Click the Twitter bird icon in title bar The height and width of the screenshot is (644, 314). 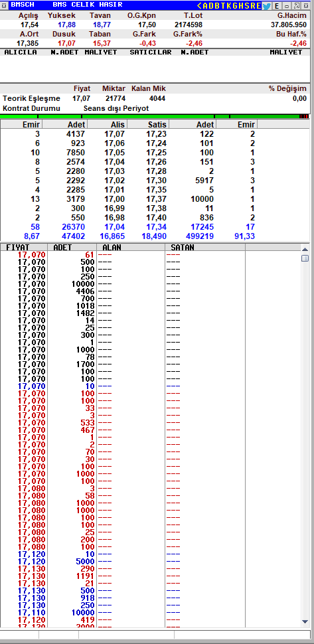coord(266,6)
